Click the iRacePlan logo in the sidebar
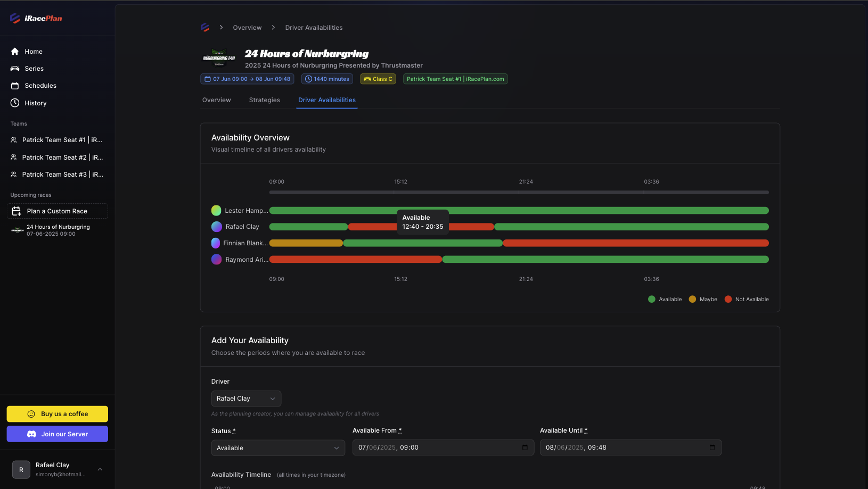 tap(15, 18)
